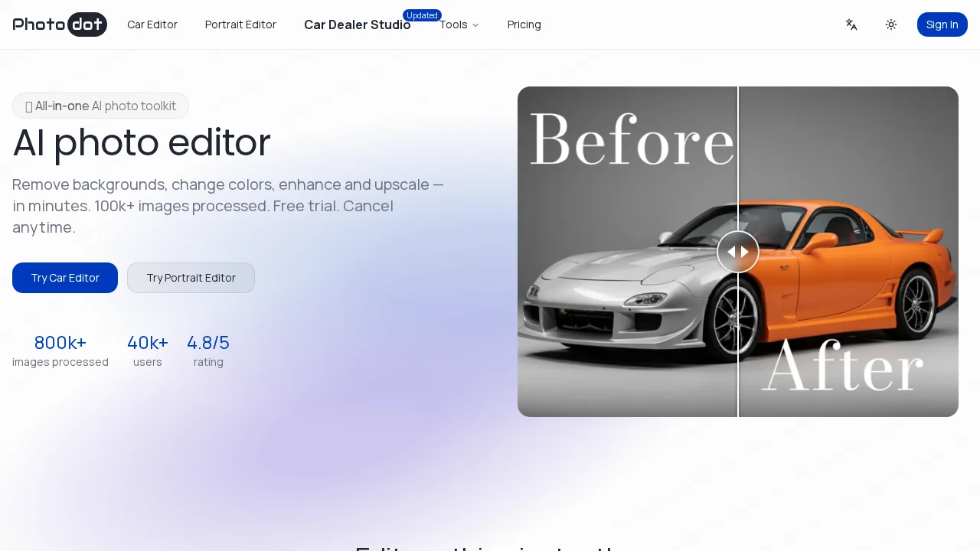Click the 'All-in-one AI photo toolkit' pill

(100, 106)
